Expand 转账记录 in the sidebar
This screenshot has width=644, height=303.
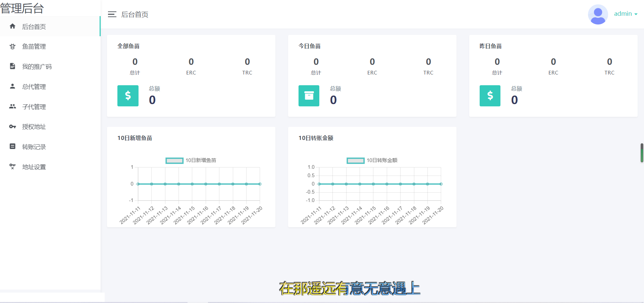point(34,147)
